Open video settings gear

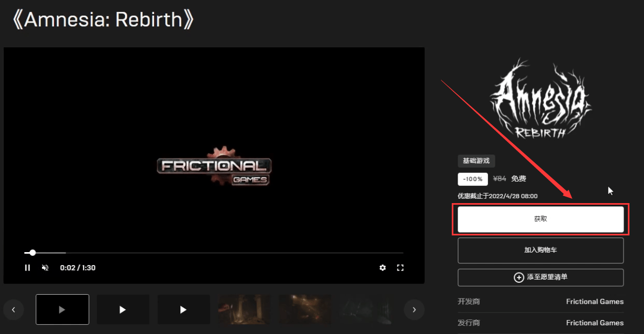(382, 268)
